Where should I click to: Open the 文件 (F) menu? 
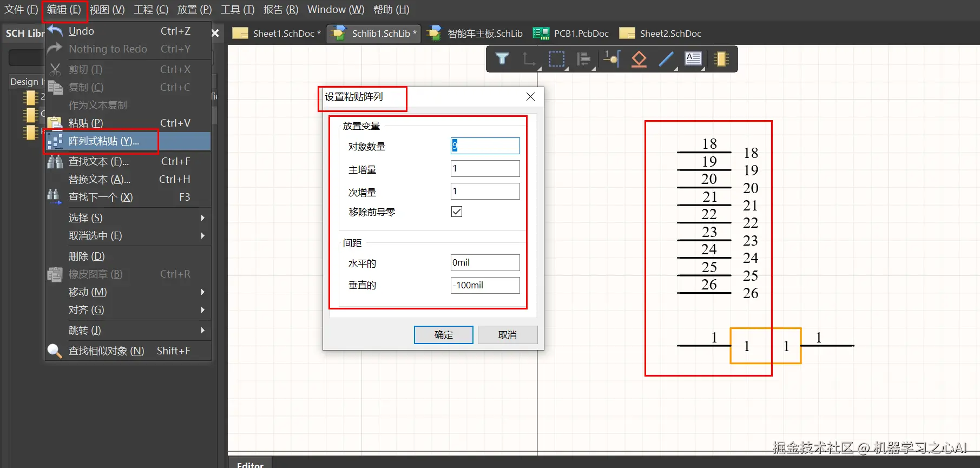coord(21,10)
